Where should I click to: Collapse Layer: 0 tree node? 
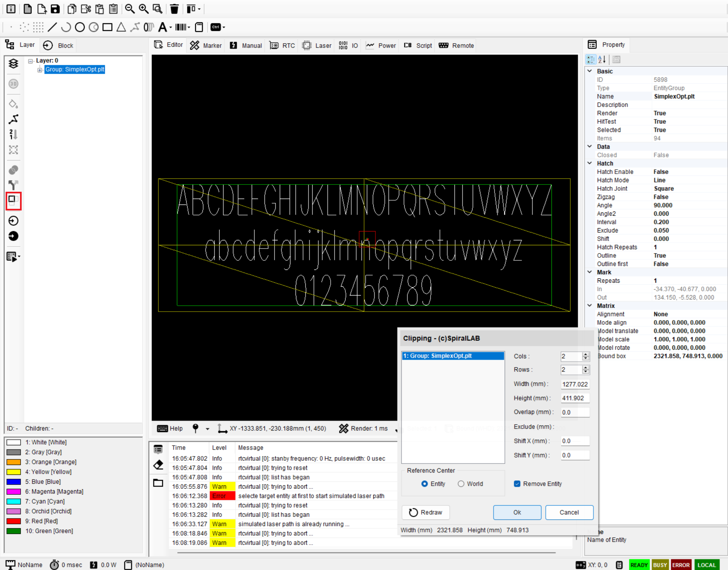click(31, 61)
